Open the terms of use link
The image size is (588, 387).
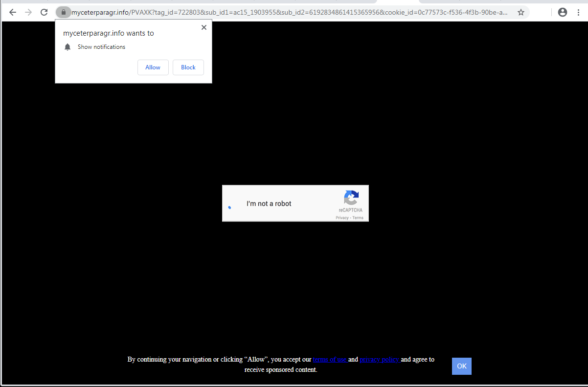click(x=329, y=359)
